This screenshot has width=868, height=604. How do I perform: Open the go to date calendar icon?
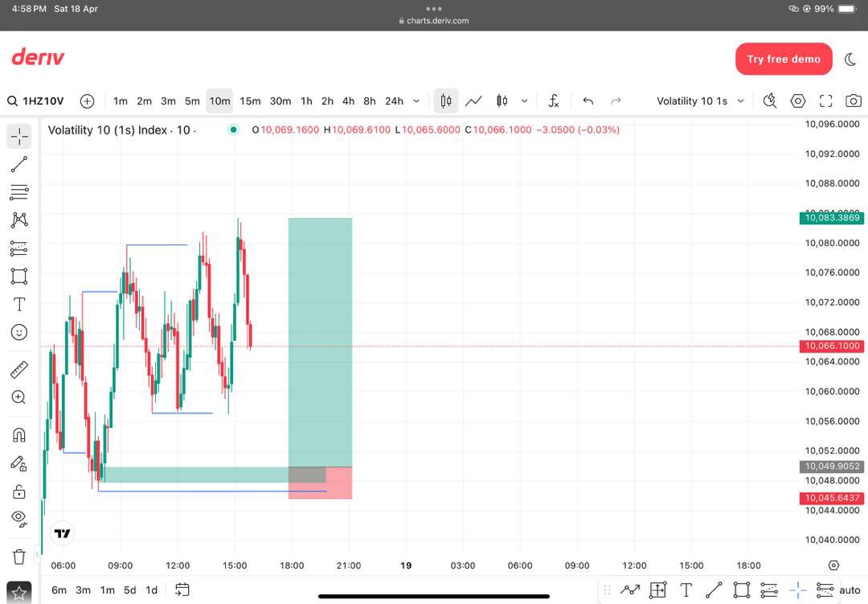click(x=182, y=590)
